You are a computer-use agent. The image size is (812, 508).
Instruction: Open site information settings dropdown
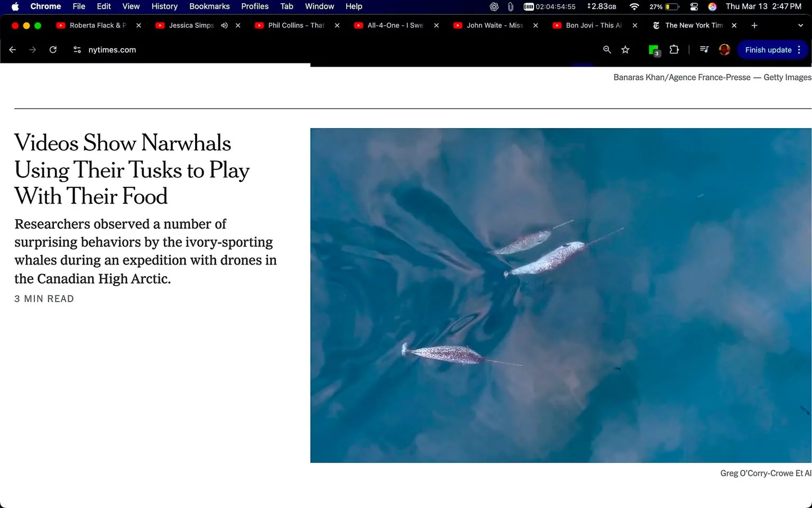[x=77, y=49]
